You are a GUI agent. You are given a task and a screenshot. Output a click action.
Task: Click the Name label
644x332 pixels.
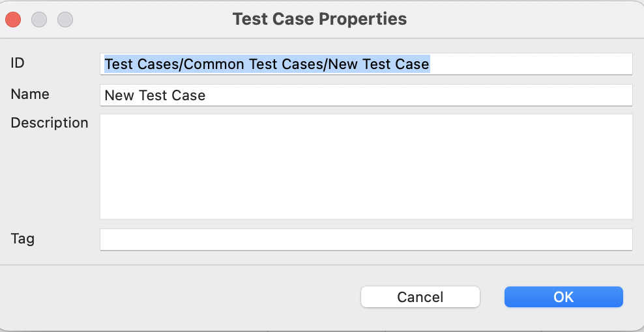(30, 94)
